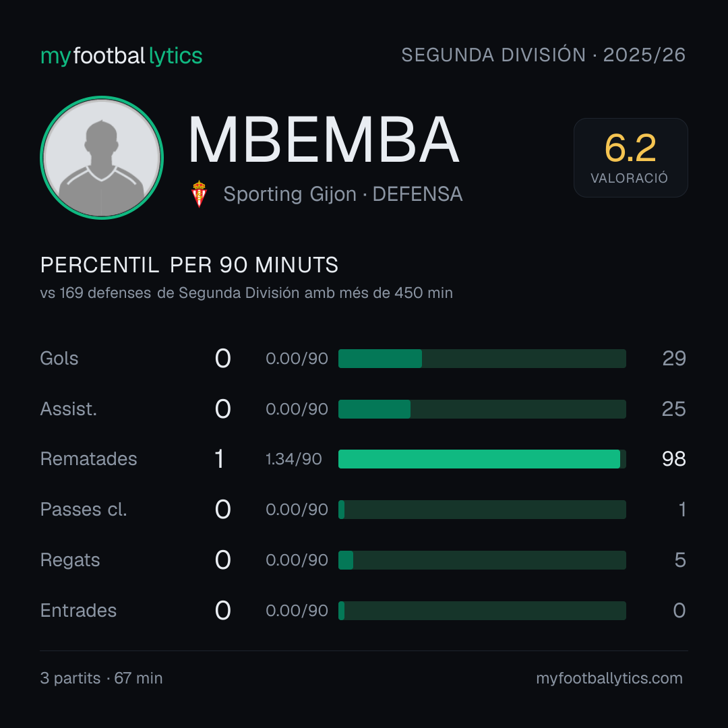Open the myfootballytics.com link
This screenshot has height=728, width=728.
click(x=609, y=678)
